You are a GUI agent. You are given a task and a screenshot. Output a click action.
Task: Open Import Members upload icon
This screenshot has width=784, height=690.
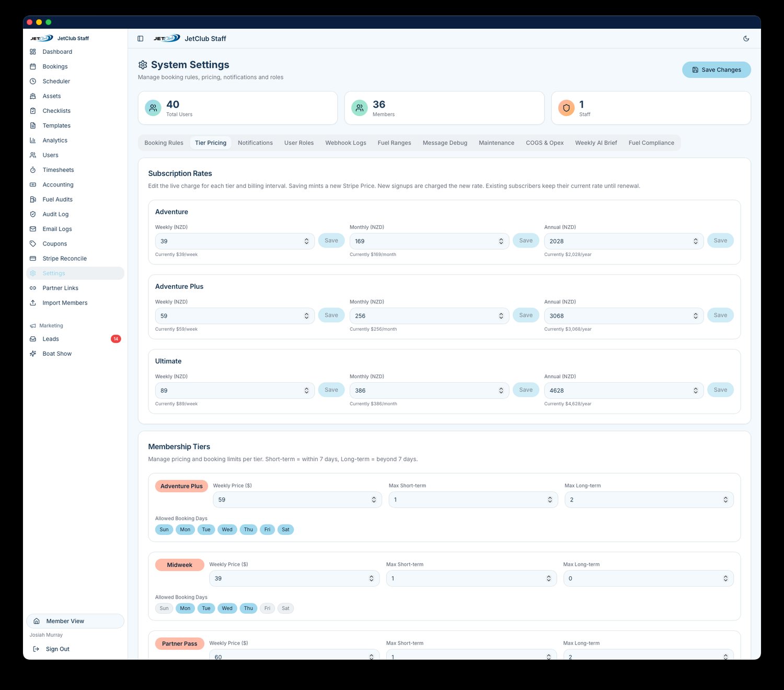click(x=33, y=303)
